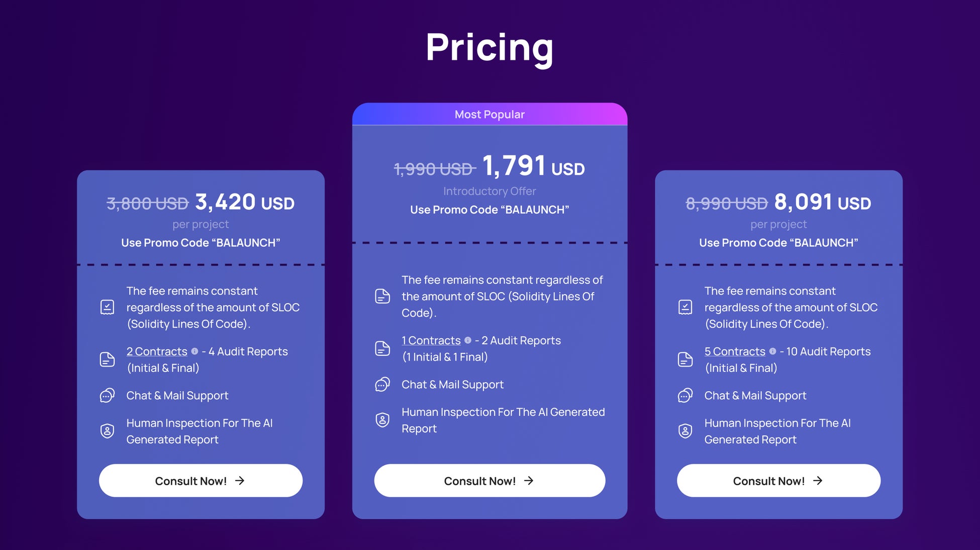Click the info icon beside 2 Contracts
The height and width of the screenshot is (550, 980).
pyautogui.click(x=194, y=351)
